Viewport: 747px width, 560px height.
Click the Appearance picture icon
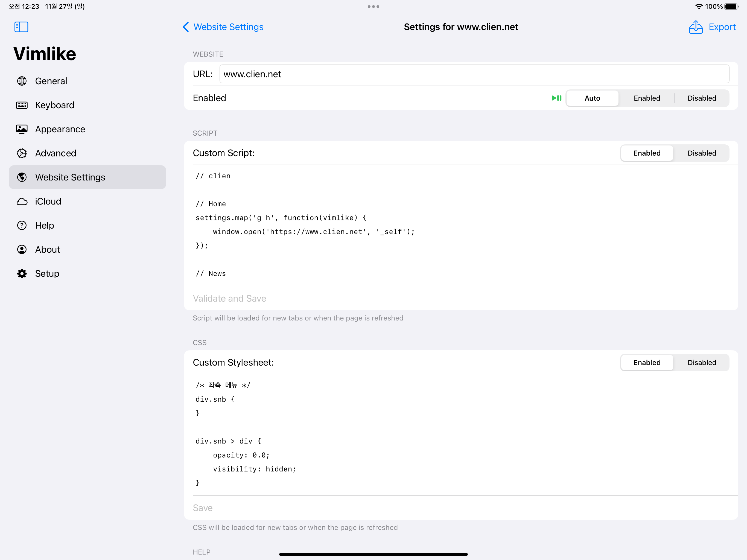point(22,129)
